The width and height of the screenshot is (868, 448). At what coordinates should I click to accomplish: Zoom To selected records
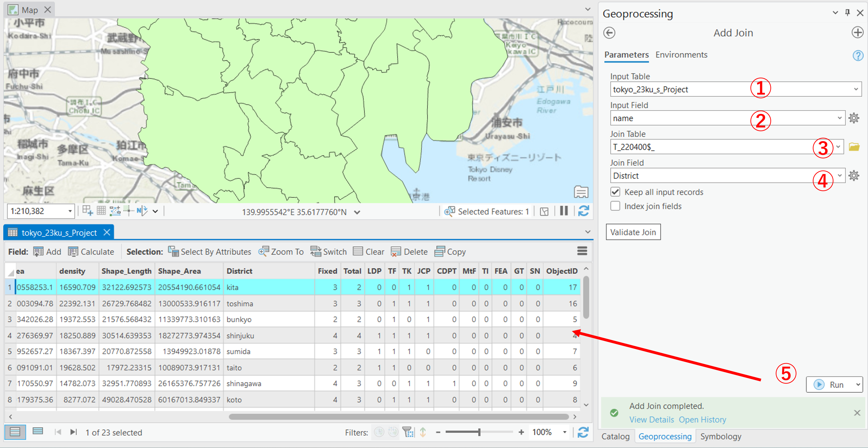[x=281, y=252]
